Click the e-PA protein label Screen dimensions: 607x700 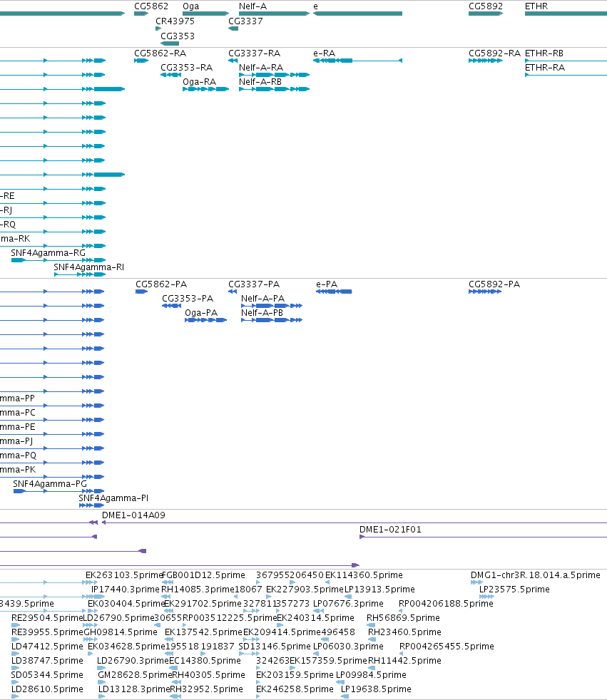click(327, 284)
